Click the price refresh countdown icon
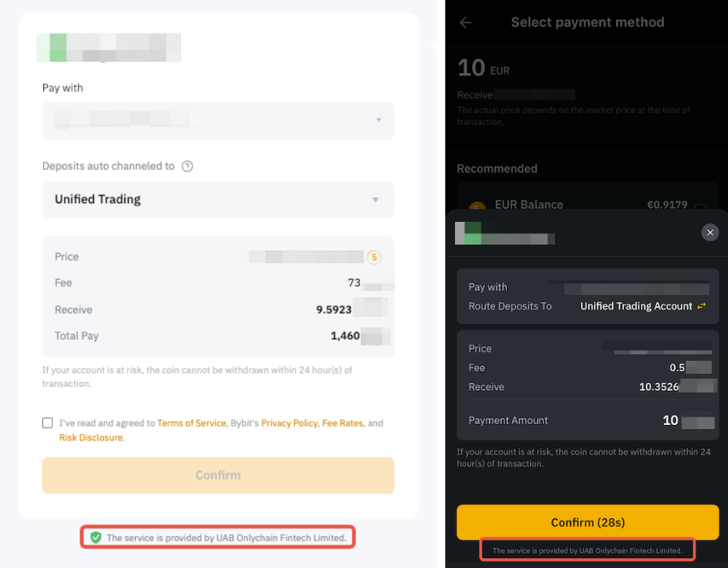728x568 pixels. pyautogui.click(x=374, y=257)
